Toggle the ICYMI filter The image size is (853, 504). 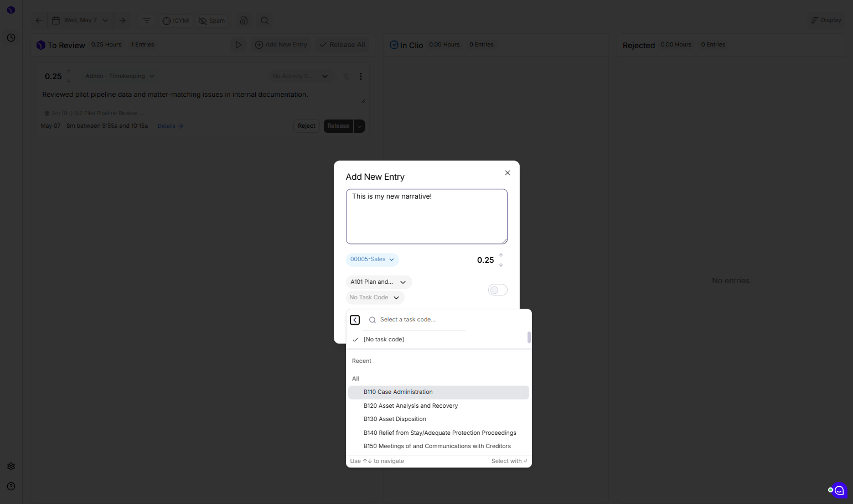[176, 20]
